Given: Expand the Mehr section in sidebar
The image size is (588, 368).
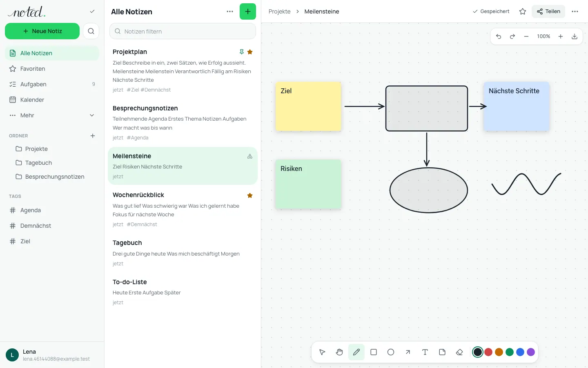Looking at the screenshot, I should [x=52, y=115].
